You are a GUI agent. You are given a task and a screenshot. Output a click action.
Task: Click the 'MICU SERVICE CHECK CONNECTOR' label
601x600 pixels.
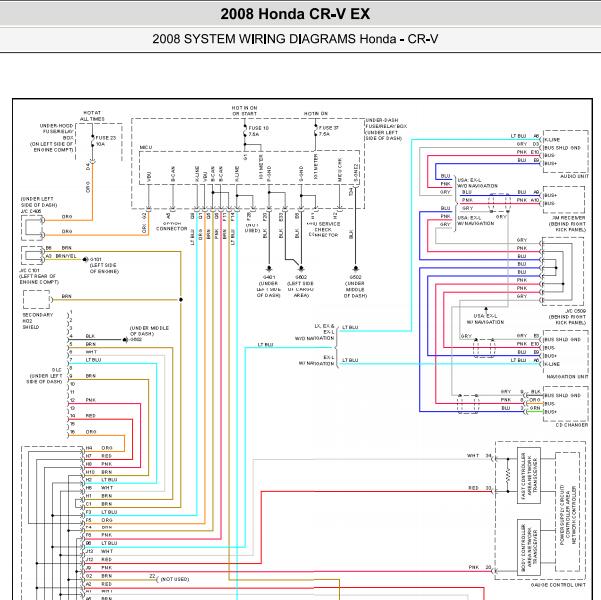[x=323, y=229]
